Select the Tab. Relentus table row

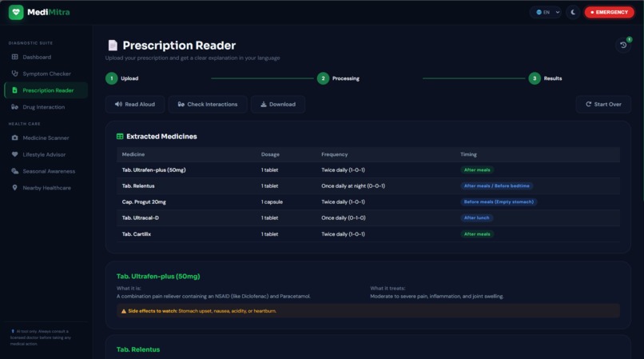click(x=368, y=185)
